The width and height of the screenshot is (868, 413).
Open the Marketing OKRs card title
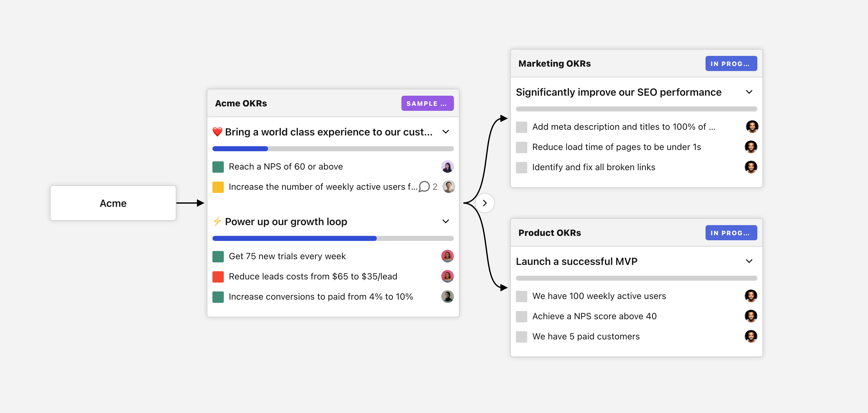tap(554, 63)
